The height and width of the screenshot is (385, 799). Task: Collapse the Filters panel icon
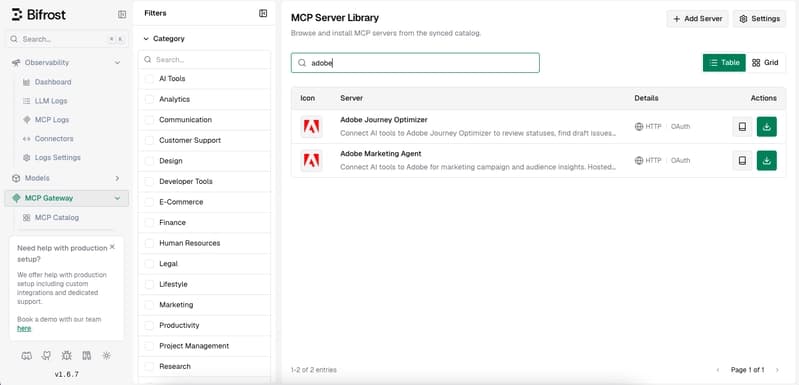[263, 13]
